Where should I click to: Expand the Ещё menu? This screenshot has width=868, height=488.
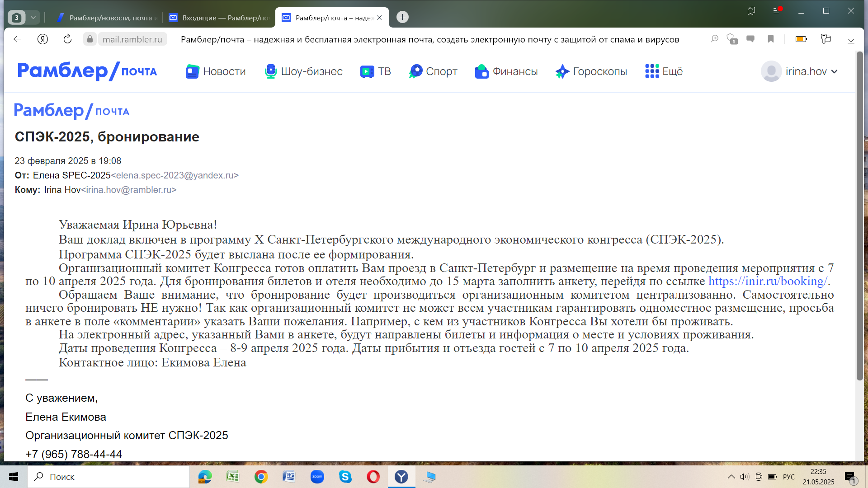point(664,71)
